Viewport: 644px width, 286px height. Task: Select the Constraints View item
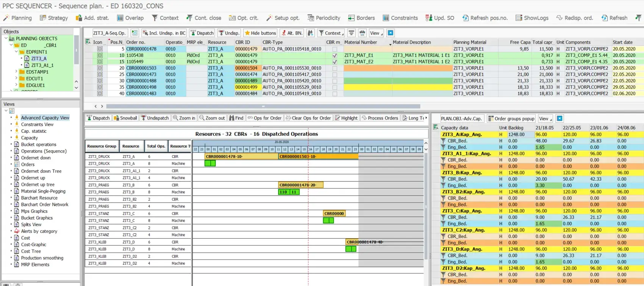(37, 124)
